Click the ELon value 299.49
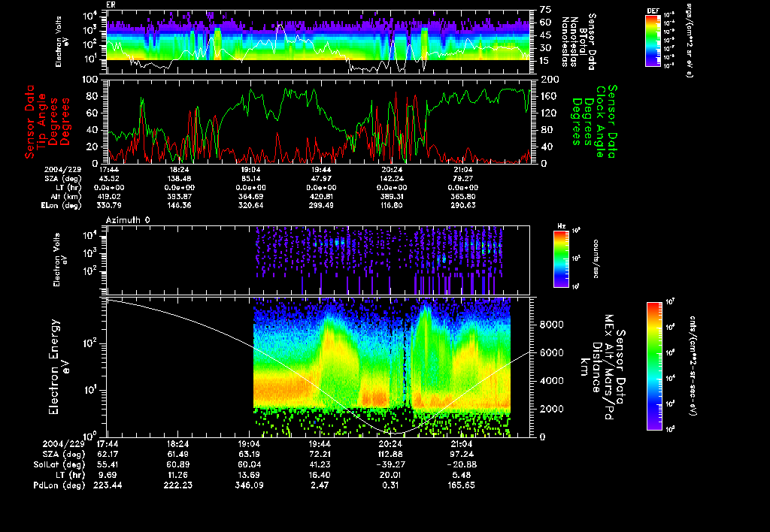 point(321,205)
